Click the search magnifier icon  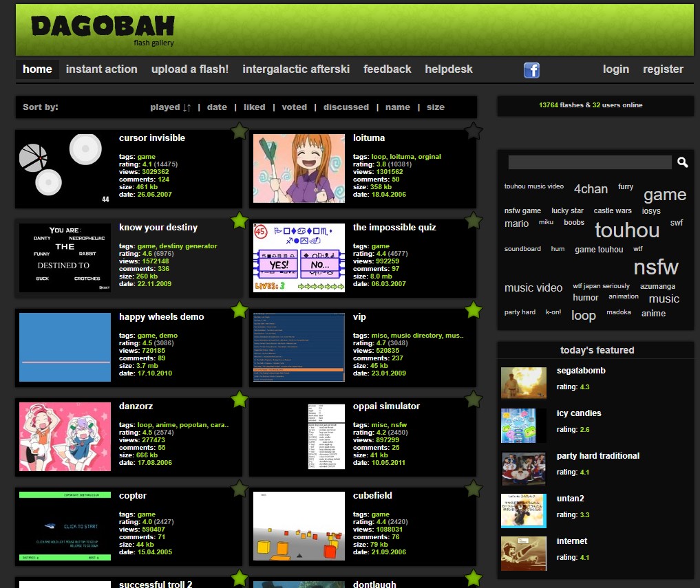(682, 162)
